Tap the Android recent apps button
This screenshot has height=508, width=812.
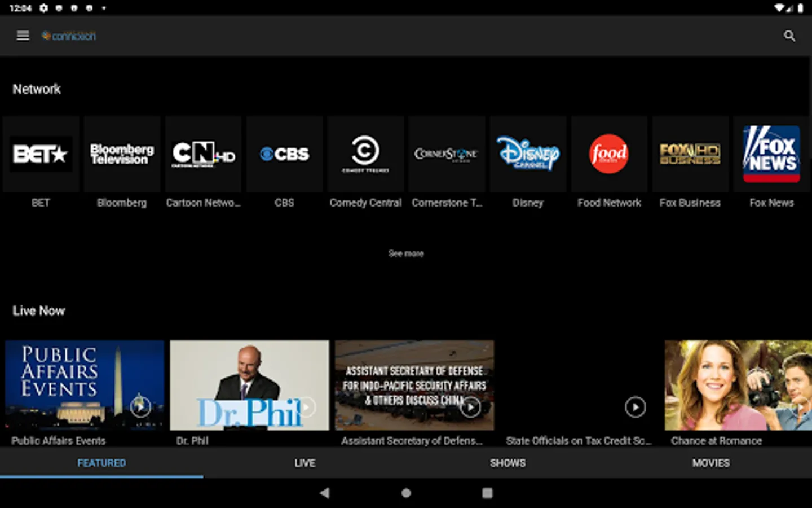click(x=487, y=493)
